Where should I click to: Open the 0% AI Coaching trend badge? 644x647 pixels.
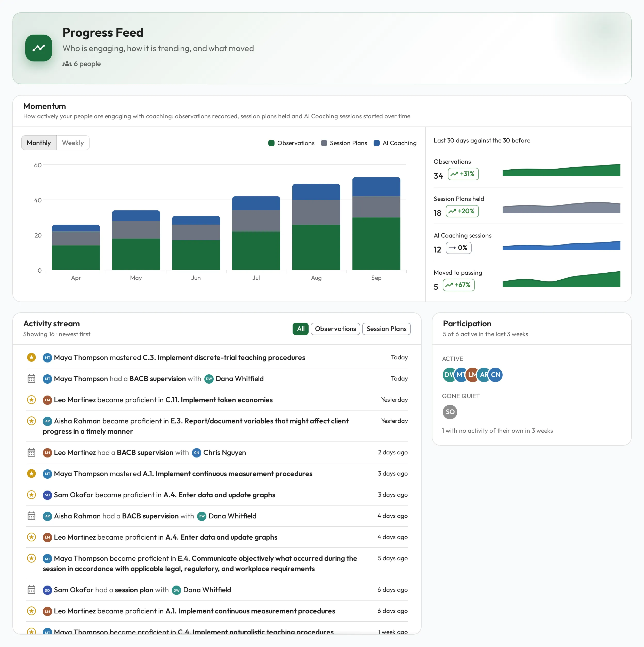point(458,248)
